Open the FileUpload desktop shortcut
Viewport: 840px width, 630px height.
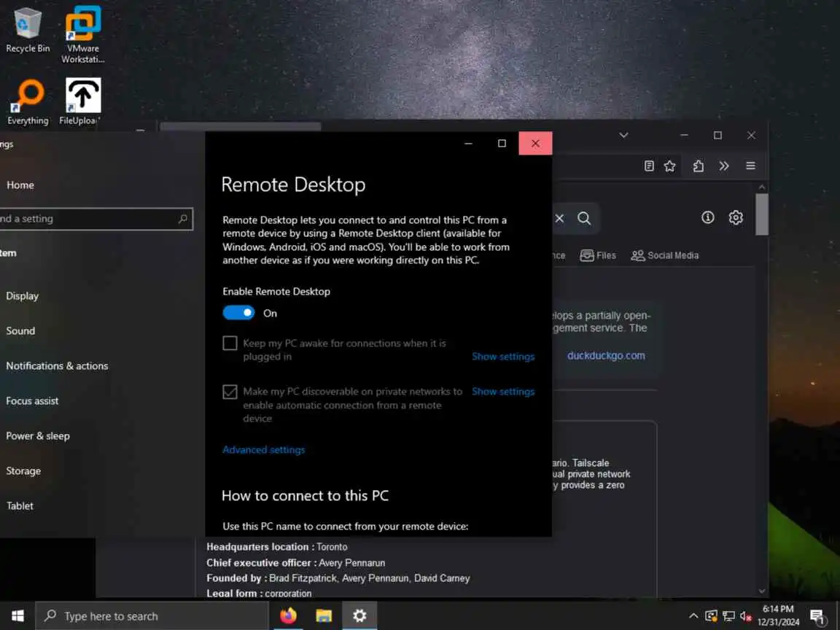point(82,102)
